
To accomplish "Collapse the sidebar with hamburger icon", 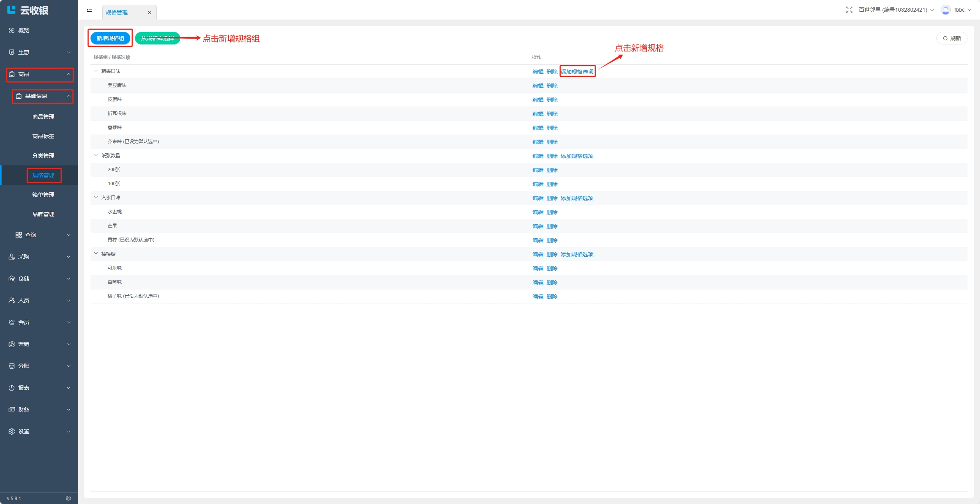I will tap(89, 10).
